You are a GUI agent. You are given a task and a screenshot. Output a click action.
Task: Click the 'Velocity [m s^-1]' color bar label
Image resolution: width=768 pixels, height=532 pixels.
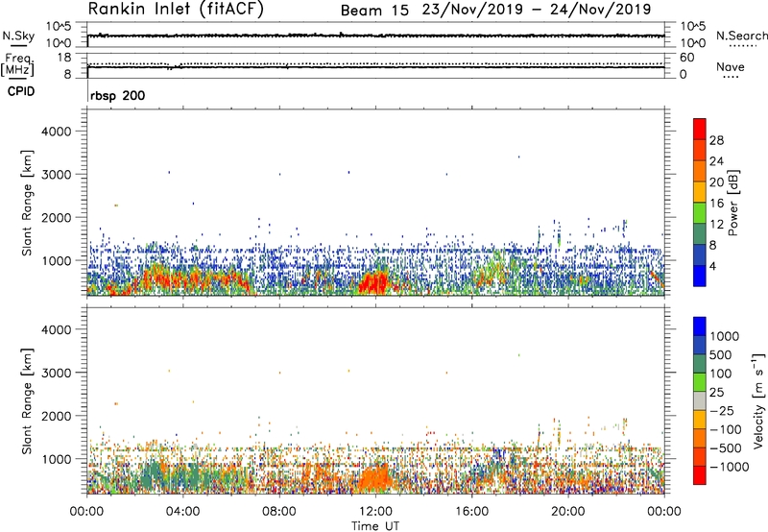pos(758,400)
